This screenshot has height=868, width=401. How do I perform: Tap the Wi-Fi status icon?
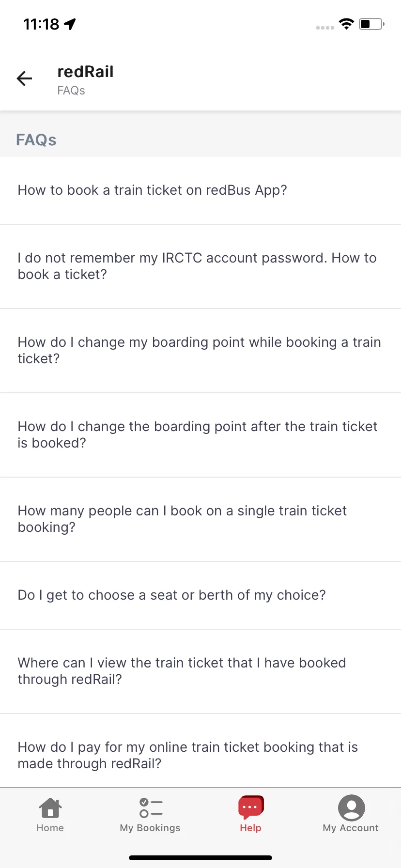pos(346,24)
